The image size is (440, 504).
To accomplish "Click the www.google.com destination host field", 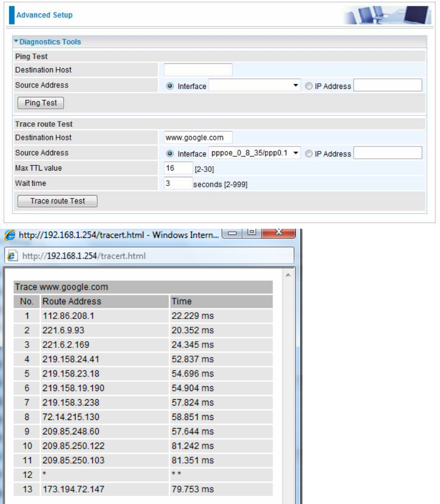I will [198, 137].
